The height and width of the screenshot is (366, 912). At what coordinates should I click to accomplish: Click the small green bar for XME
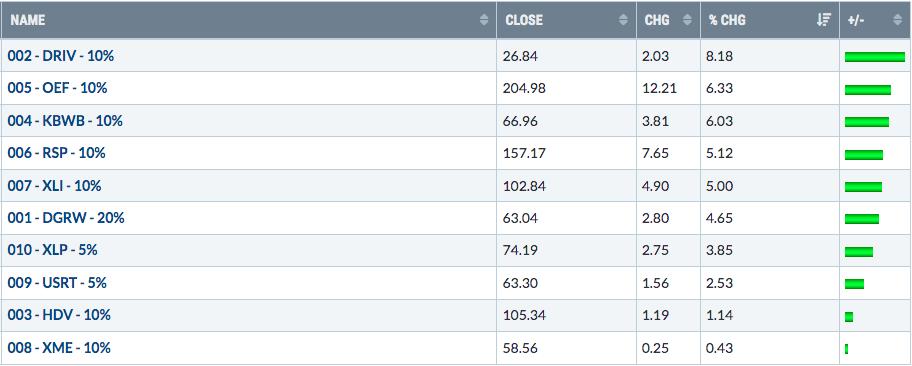tap(847, 349)
